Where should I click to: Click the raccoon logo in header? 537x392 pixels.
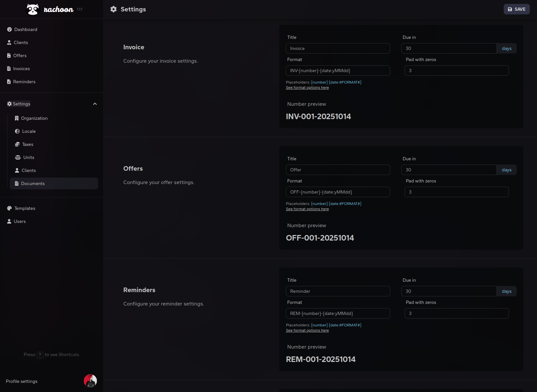point(33,9)
